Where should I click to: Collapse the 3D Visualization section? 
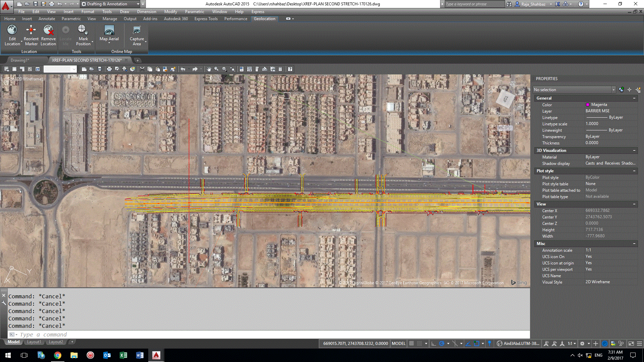635,150
